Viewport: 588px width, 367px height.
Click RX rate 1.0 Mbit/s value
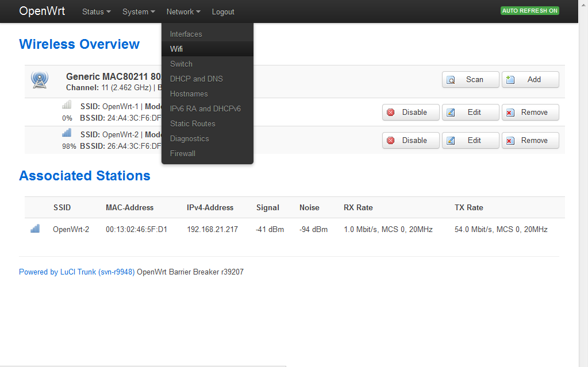click(x=388, y=229)
